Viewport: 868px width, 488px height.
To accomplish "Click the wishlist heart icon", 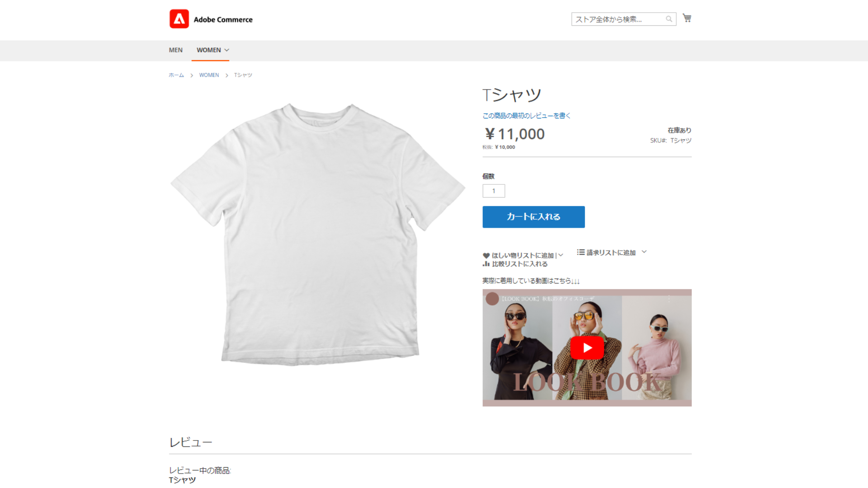I will 486,256.
